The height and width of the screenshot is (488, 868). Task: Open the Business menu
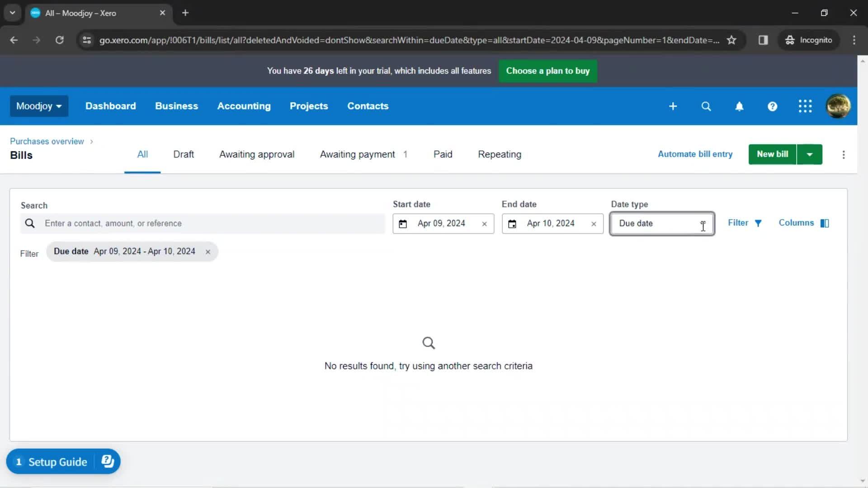tap(177, 106)
